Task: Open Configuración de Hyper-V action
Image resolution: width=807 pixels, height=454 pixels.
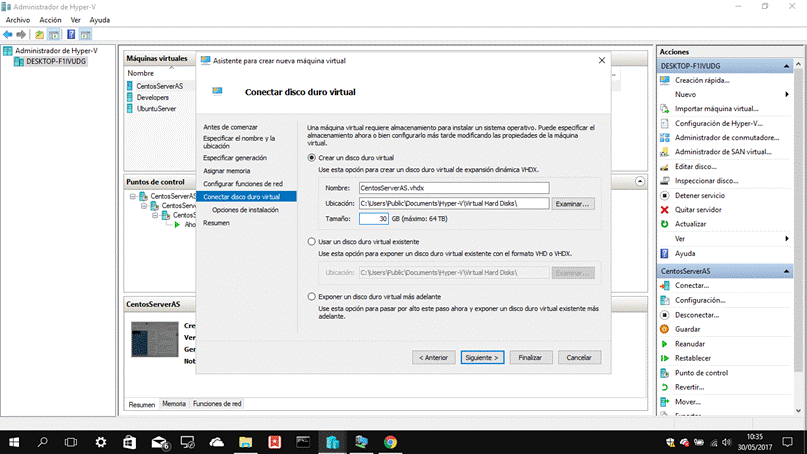Action: click(718, 124)
